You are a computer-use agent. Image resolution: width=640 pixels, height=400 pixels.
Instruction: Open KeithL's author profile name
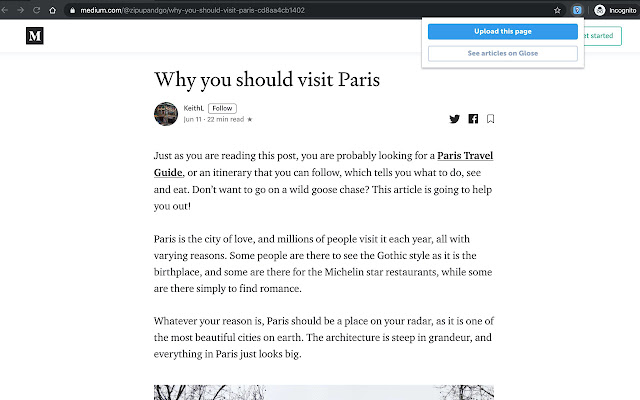click(193, 108)
